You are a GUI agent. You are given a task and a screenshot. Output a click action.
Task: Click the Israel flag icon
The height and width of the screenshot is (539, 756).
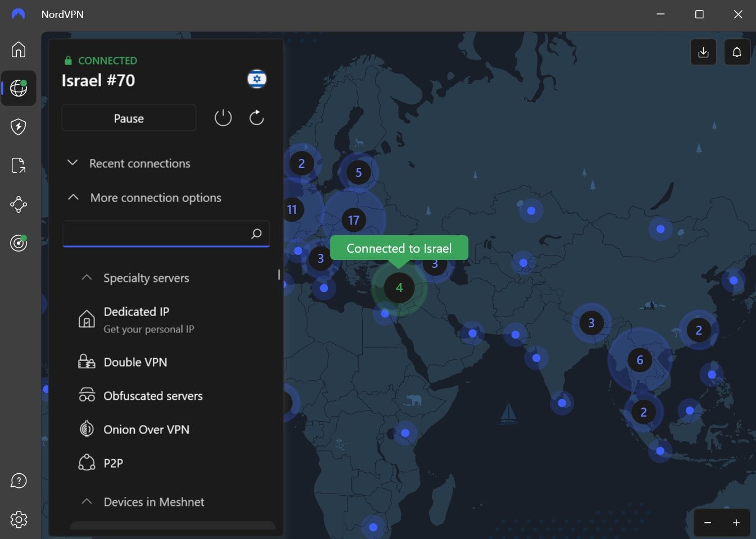pos(257,79)
